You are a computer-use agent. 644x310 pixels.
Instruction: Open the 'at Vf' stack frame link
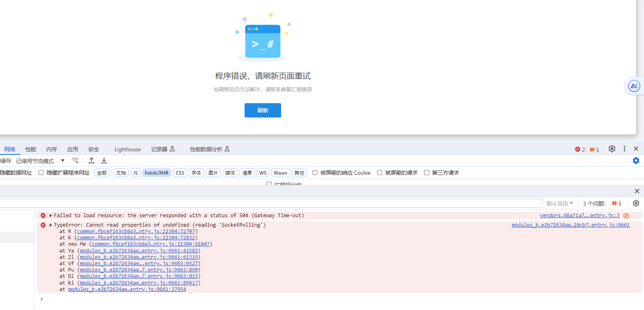(139, 264)
